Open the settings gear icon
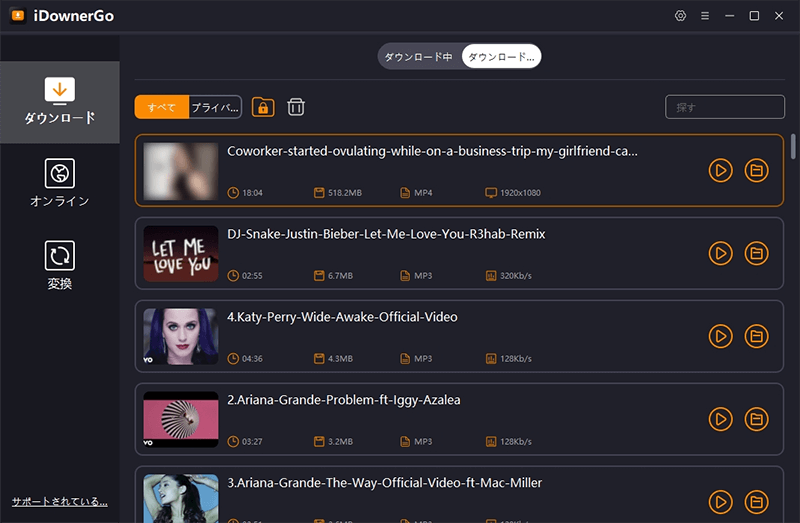 pos(680,16)
